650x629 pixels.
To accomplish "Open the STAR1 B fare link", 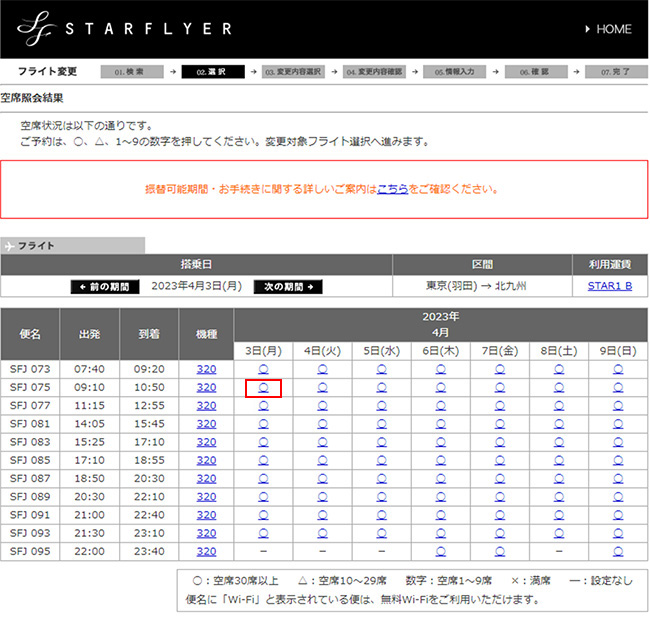I will (x=609, y=286).
